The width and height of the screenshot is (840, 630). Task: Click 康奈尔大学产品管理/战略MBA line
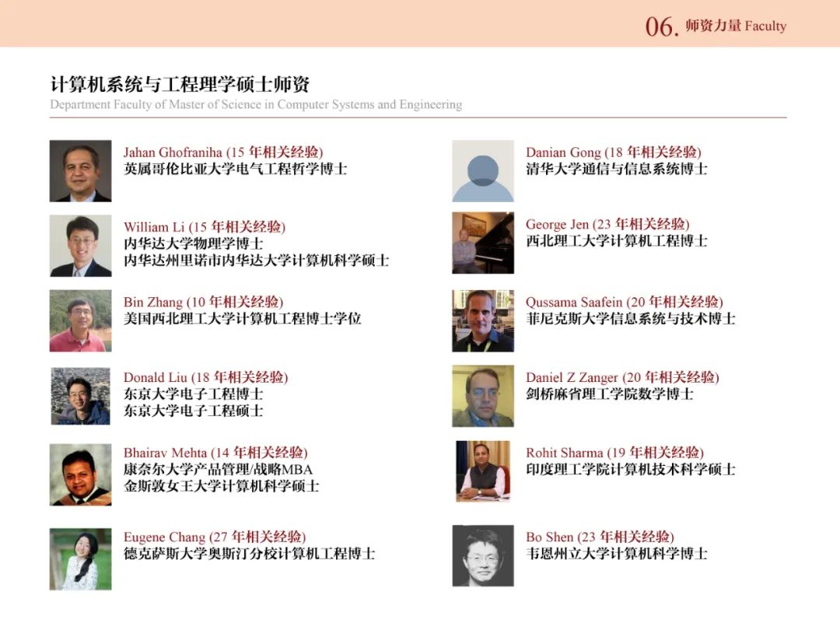[x=218, y=470]
